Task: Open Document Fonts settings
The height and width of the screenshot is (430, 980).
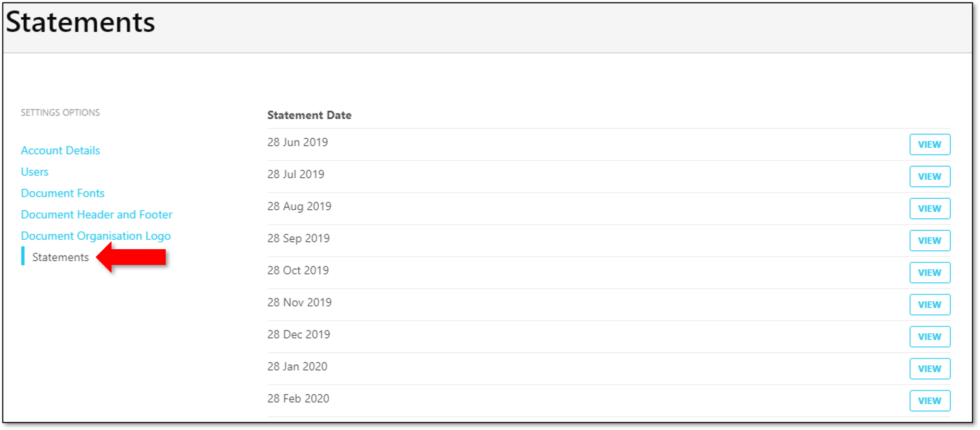Action: point(63,193)
